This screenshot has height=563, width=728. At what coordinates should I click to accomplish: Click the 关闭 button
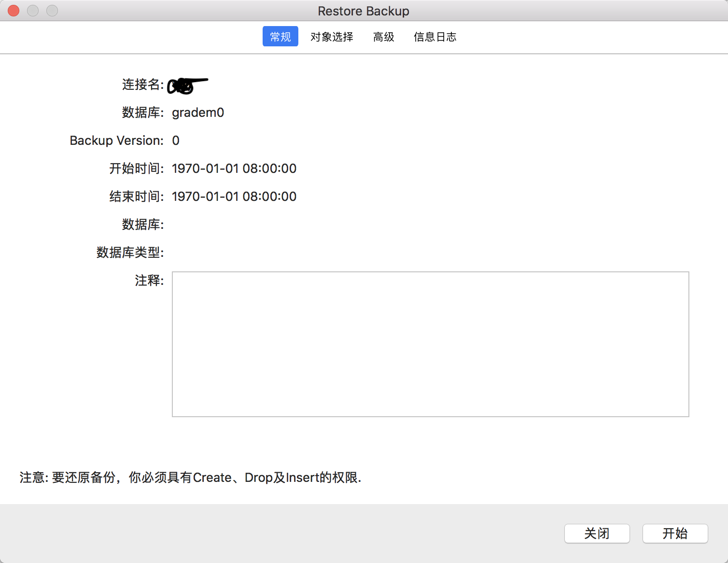point(597,534)
